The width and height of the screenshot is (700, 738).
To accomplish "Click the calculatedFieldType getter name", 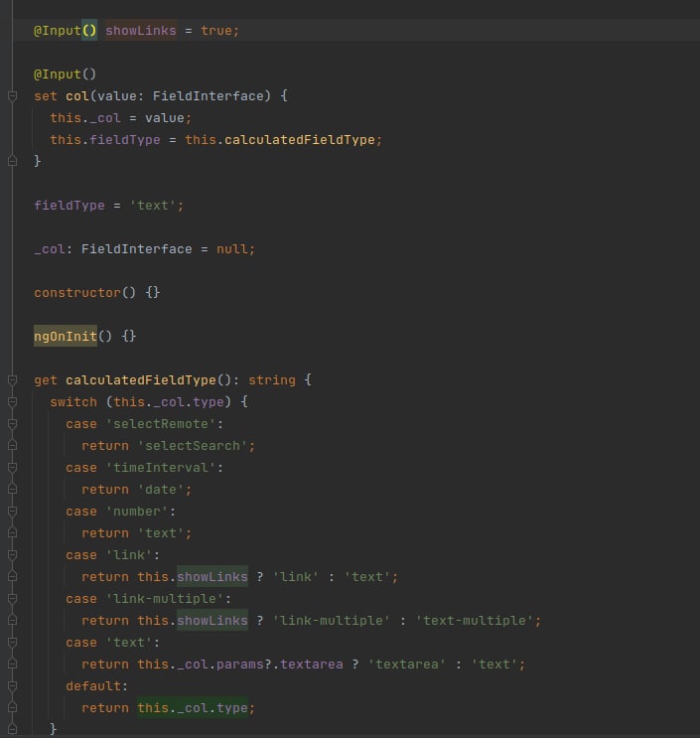I will tap(141, 380).
